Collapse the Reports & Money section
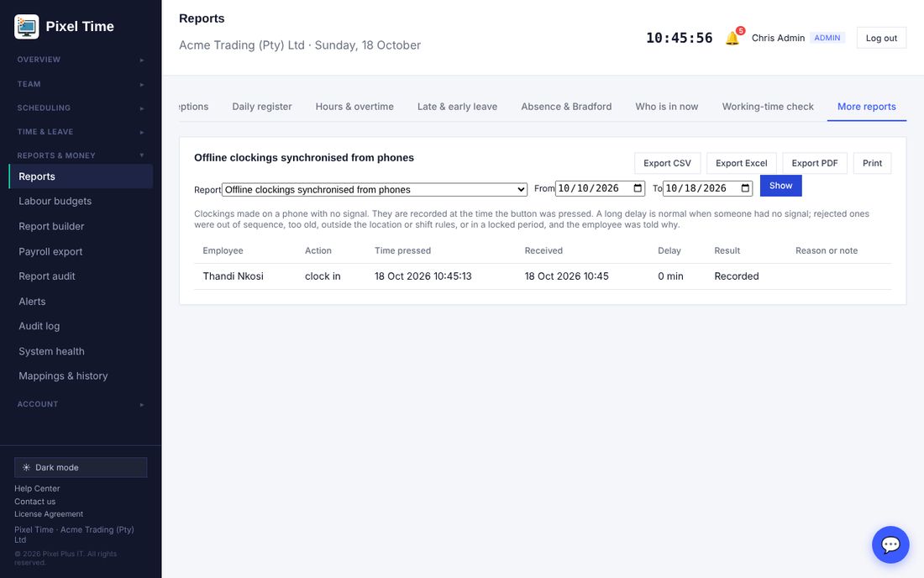The width and height of the screenshot is (924, 578). tap(81, 155)
